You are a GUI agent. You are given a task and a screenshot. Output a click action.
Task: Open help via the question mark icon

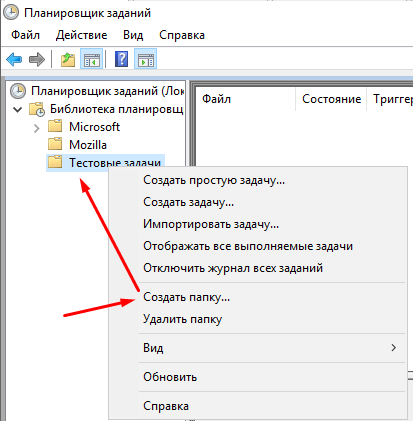pyautogui.click(x=121, y=59)
